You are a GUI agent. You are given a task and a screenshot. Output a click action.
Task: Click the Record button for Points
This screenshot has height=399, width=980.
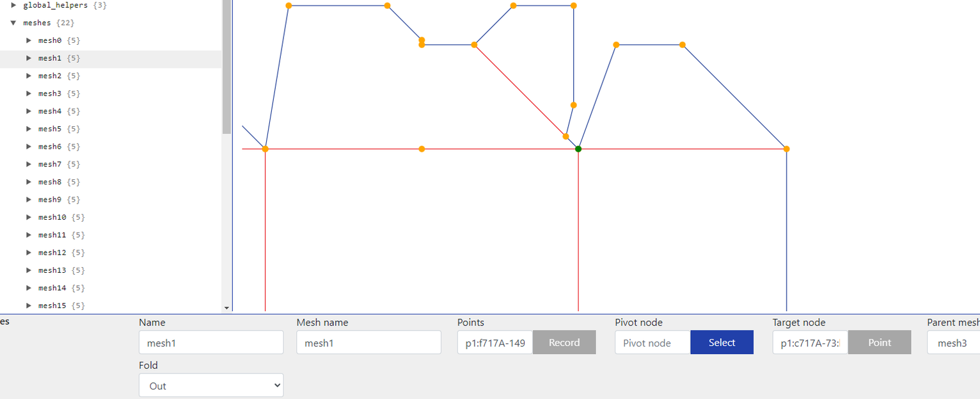coord(564,342)
